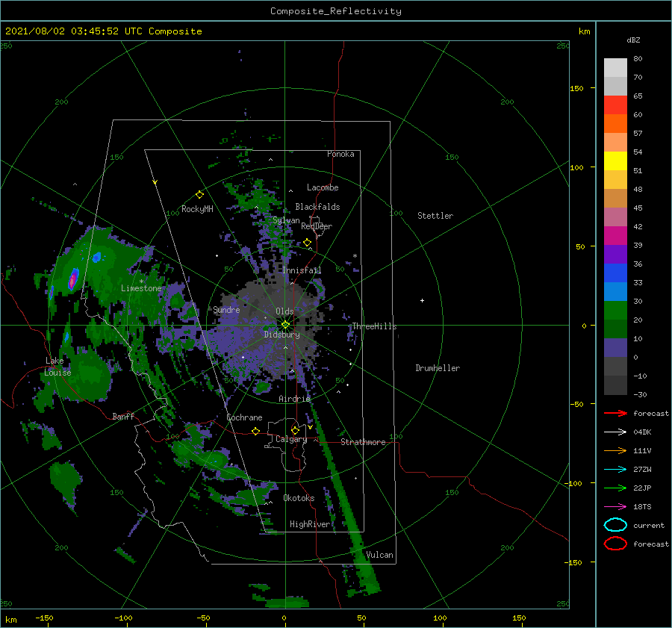Image resolution: width=672 pixels, height=628 pixels.
Task: Click the RockyMH label
Action: click(x=197, y=209)
